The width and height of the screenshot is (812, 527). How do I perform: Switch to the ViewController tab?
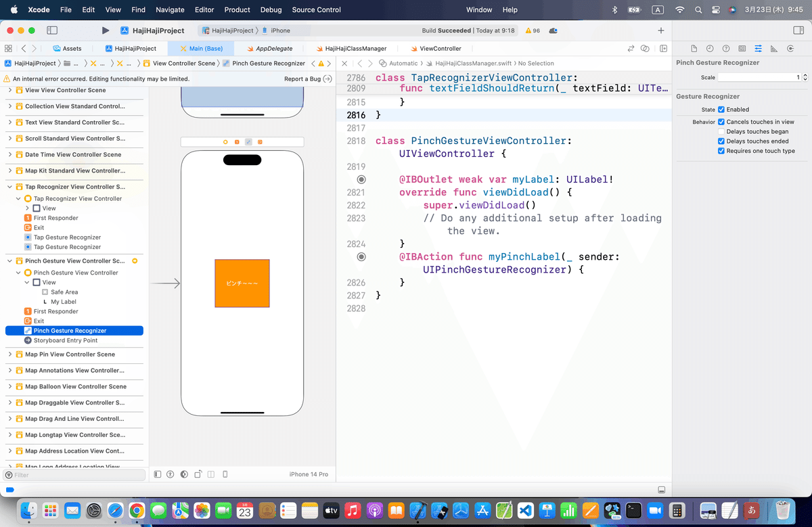click(435, 49)
